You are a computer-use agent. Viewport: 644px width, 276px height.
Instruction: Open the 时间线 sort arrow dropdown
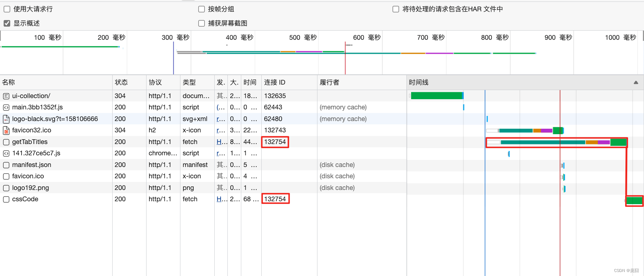636,82
